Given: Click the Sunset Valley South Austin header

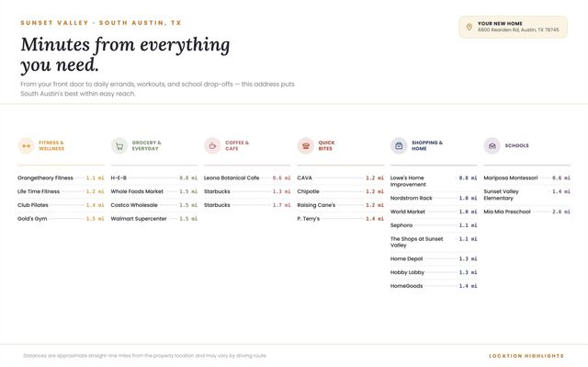Looking at the screenshot, I should click(101, 23).
